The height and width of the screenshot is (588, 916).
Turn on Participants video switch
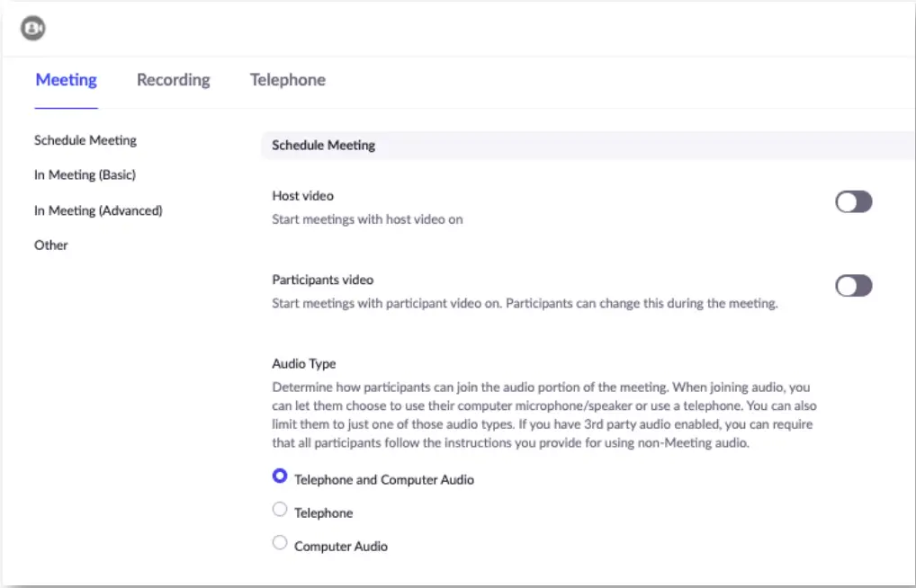point(853,286)
